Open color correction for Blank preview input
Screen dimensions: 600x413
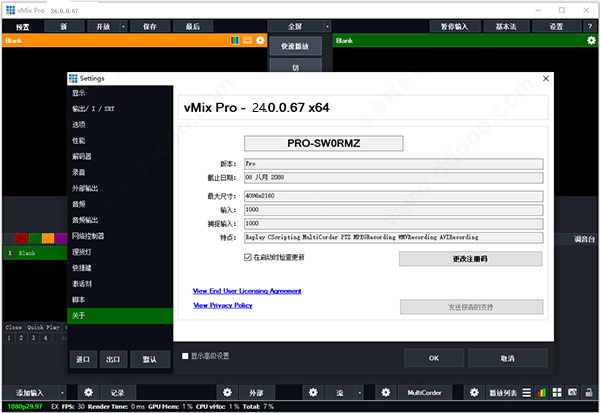click(234, 40)
